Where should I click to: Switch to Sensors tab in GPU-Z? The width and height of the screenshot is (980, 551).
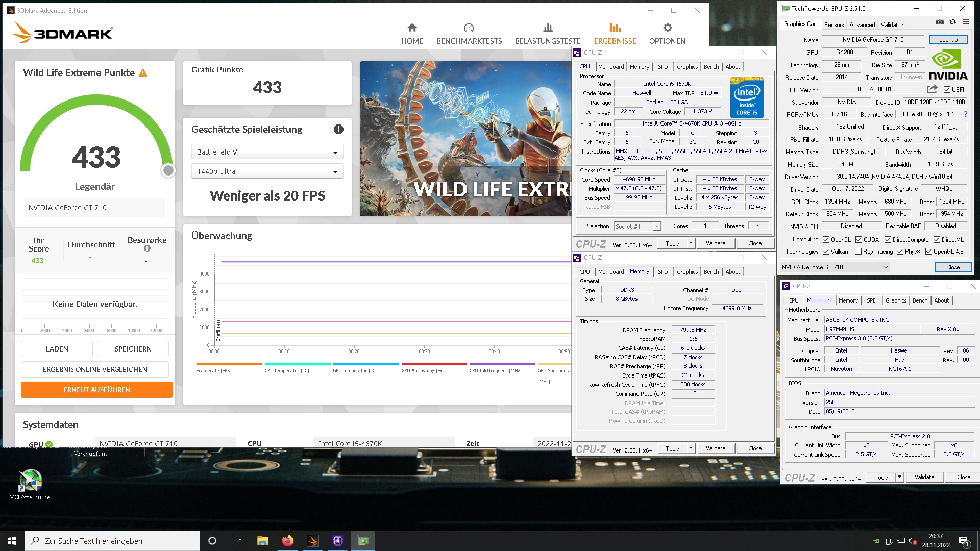coord(834,24)
